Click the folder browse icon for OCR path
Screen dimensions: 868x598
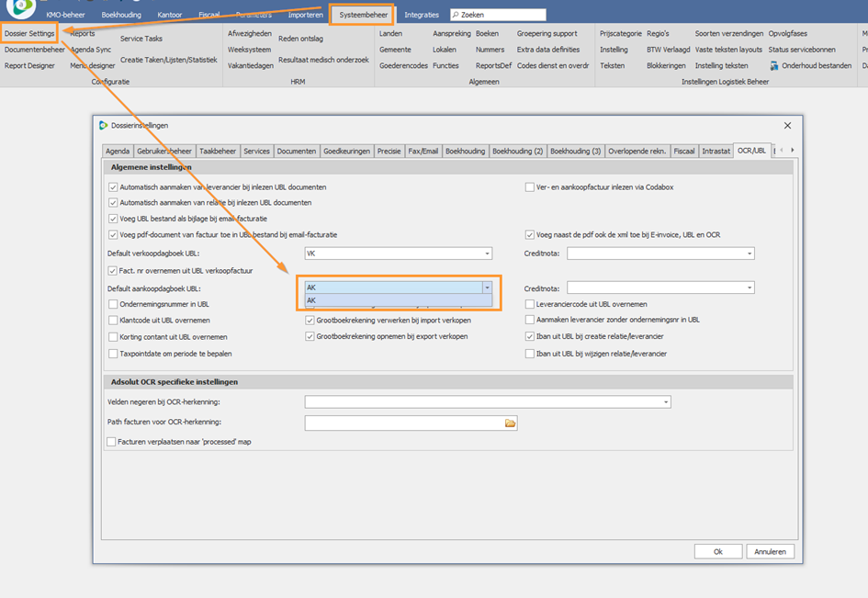[x=511, y=423]
